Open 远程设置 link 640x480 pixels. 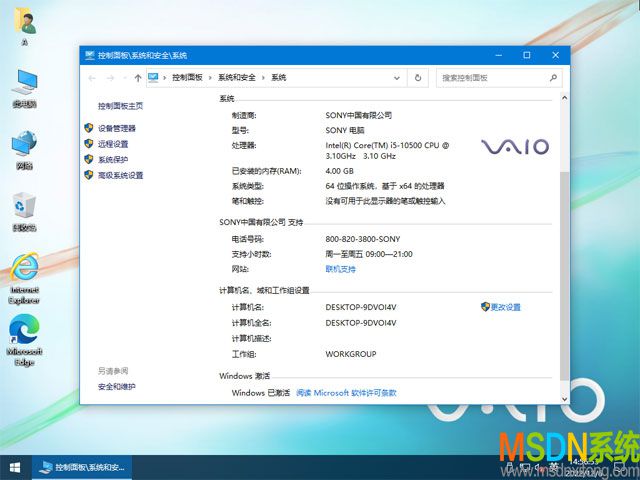(x=113, y=144)
